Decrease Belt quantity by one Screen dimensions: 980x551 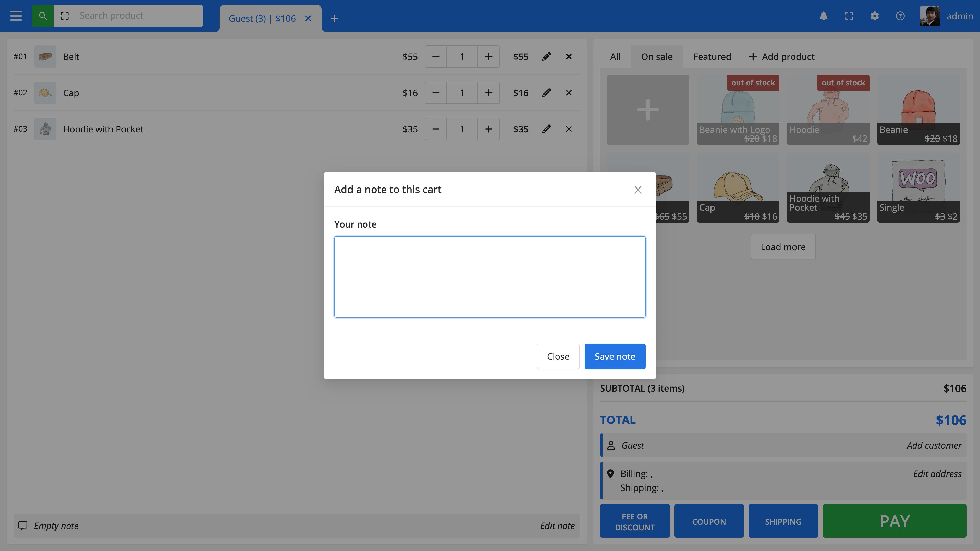tap(436, 57)
